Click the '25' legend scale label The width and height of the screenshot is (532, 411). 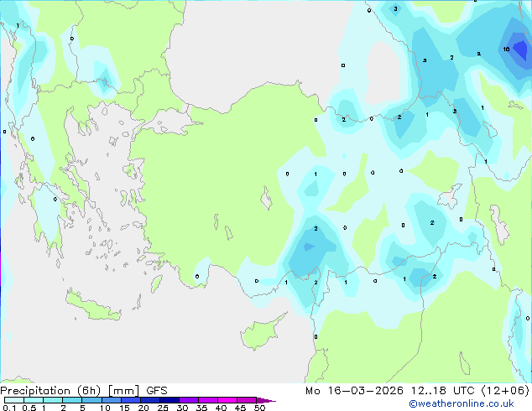[x=163, y=408]
